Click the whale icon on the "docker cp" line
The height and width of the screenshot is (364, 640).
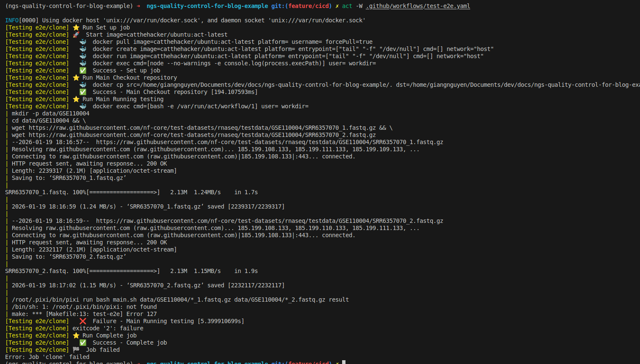[83, 85]
